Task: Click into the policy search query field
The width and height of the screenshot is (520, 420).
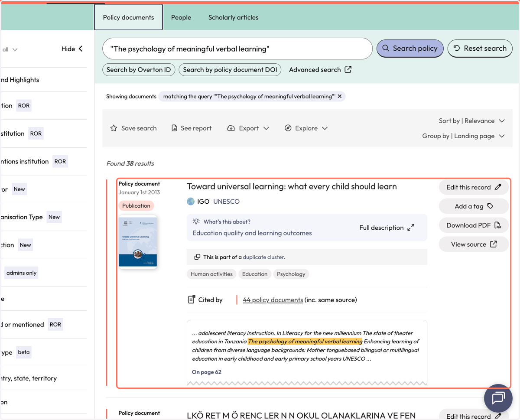Action: click(237, 49)
